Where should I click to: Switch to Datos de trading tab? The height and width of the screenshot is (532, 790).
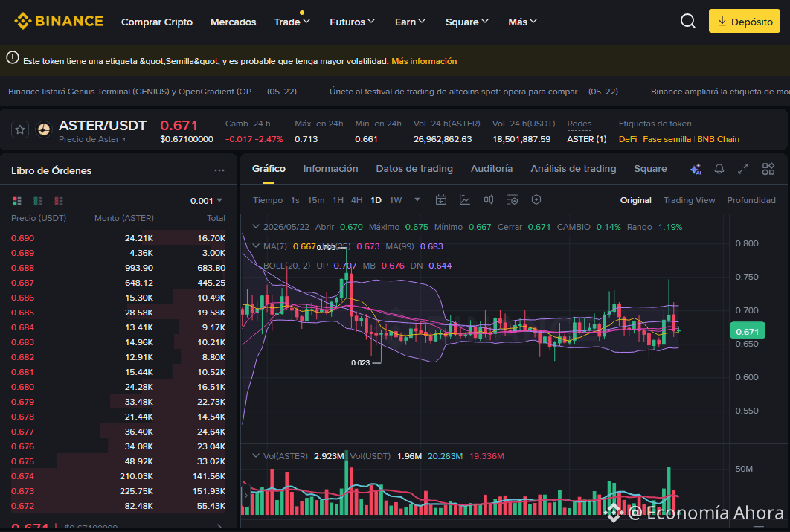point(414,169)
